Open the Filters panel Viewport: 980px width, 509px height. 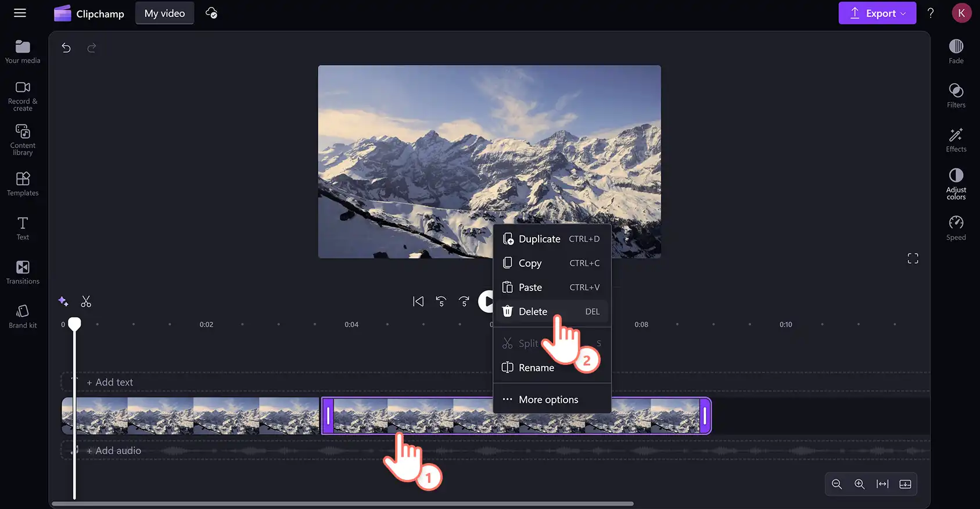tap(956, 95)
